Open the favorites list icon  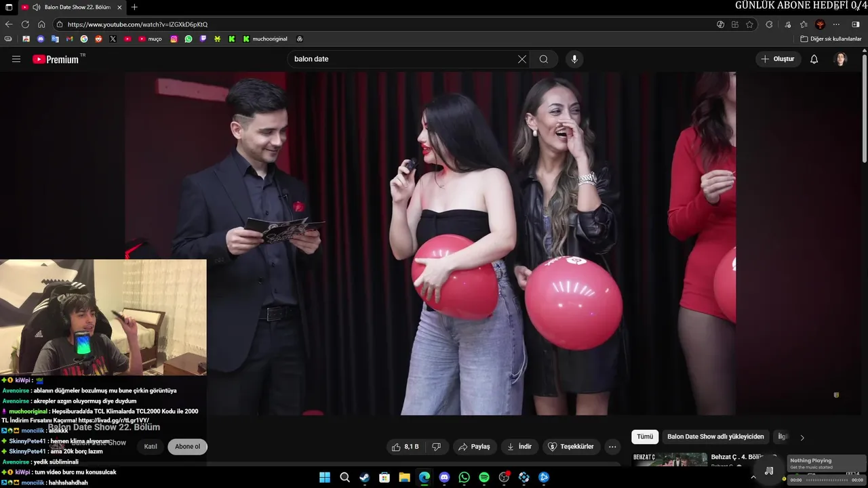(804, 24)
